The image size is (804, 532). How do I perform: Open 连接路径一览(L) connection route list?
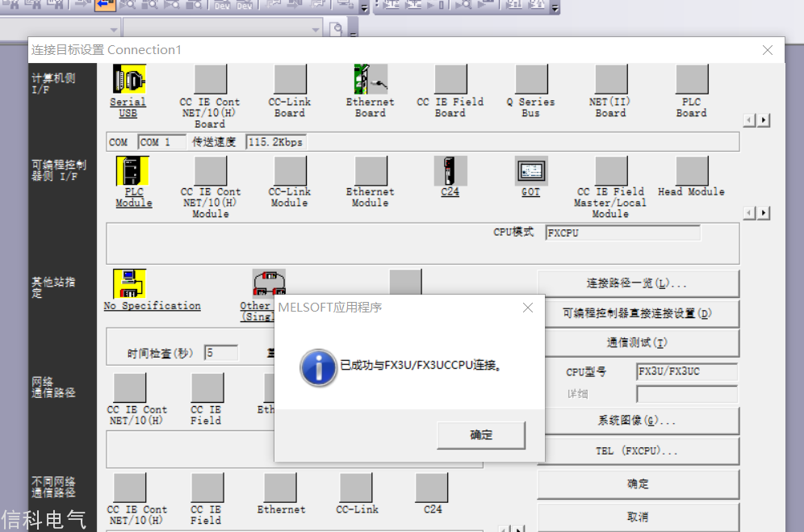coord(638,283)
